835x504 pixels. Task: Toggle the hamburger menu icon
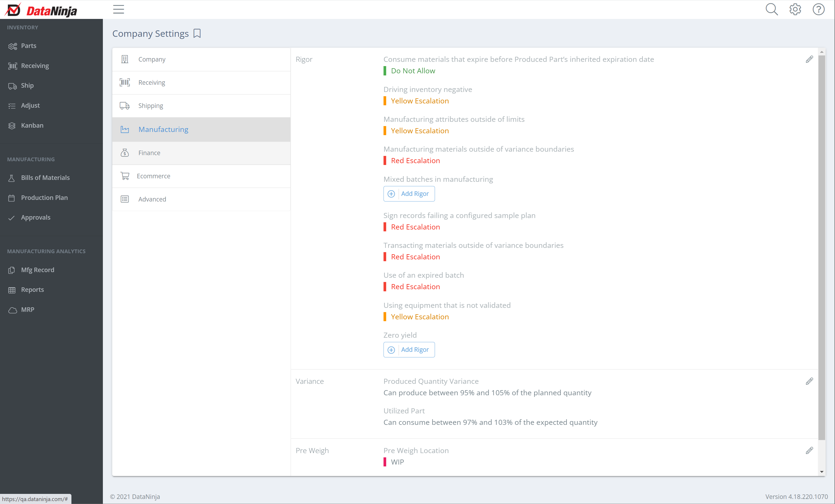[x=118, y=9]
